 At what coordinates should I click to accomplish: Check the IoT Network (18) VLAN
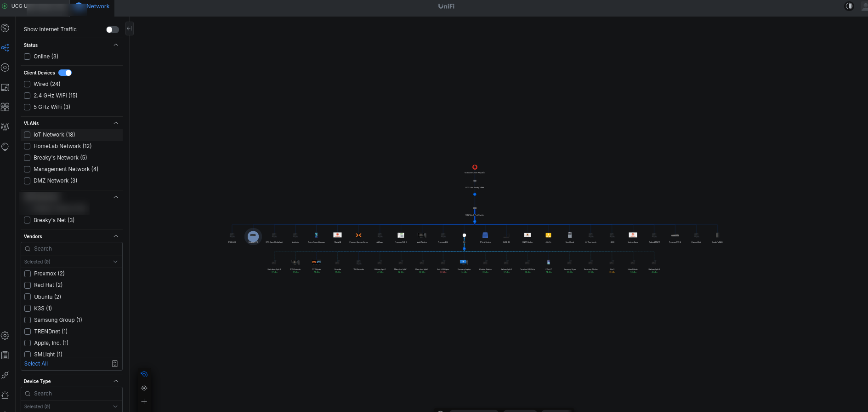tap(27, 135)
